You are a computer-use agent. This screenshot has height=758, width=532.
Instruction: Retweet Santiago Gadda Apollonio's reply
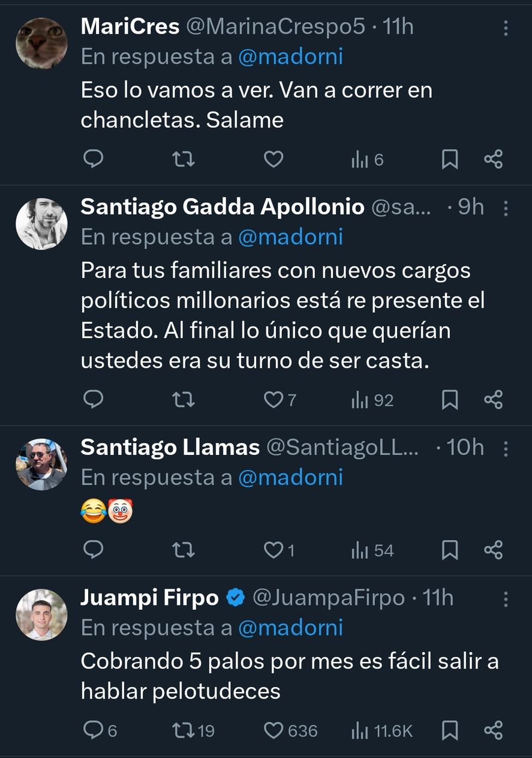(183, 400)
